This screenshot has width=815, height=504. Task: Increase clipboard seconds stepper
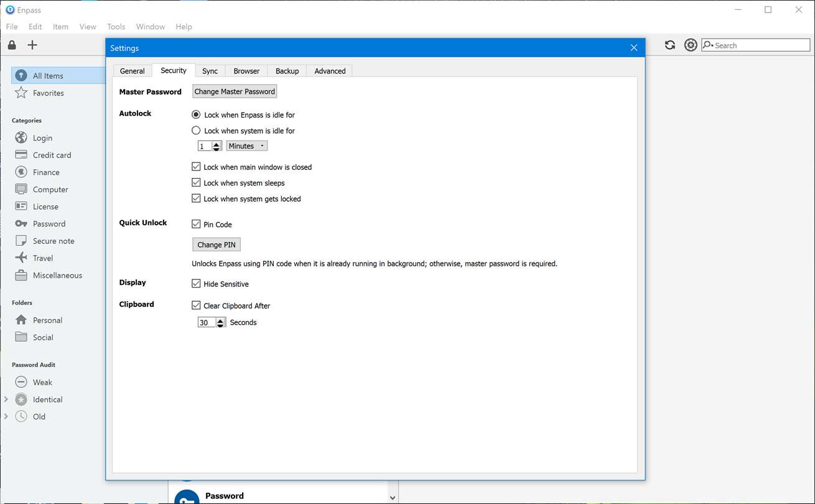point(220,320)
